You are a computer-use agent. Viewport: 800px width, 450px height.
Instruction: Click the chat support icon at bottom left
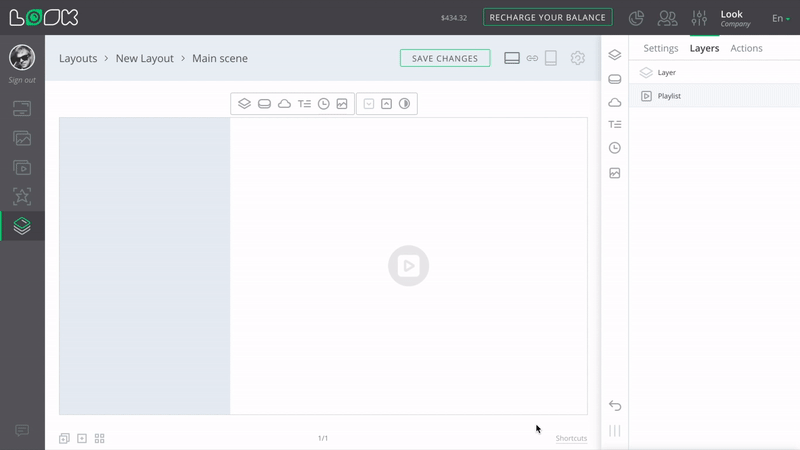(x=22, y=431)
